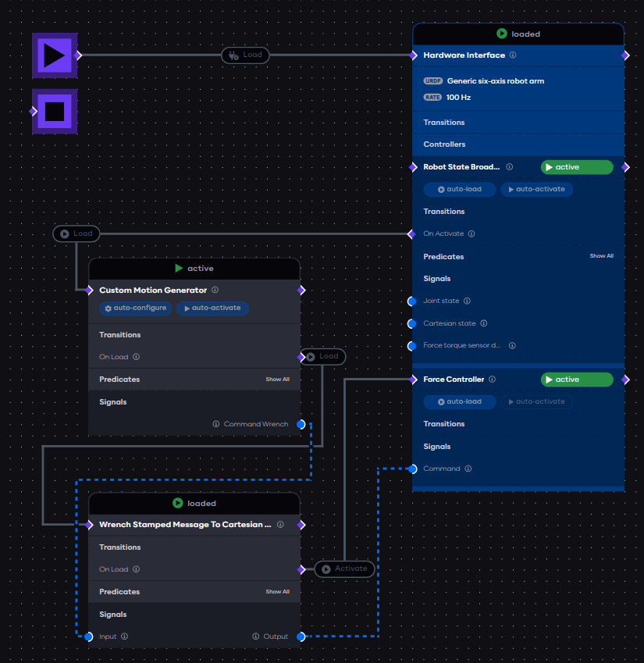
Task: Click info icon beside Command Wrench signal
Action: click(x=216, y=424)
